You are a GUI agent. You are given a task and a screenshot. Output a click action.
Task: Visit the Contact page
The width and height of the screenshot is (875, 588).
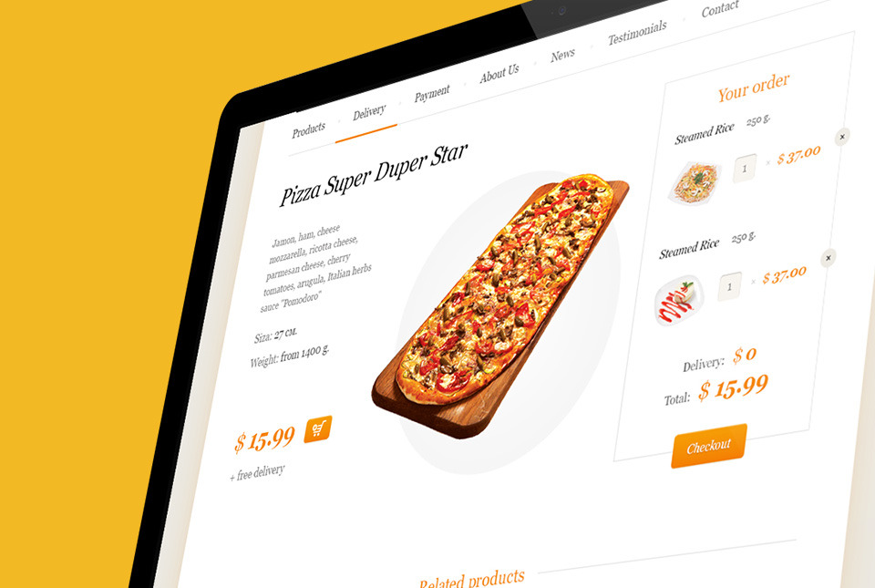click(720, 8)
